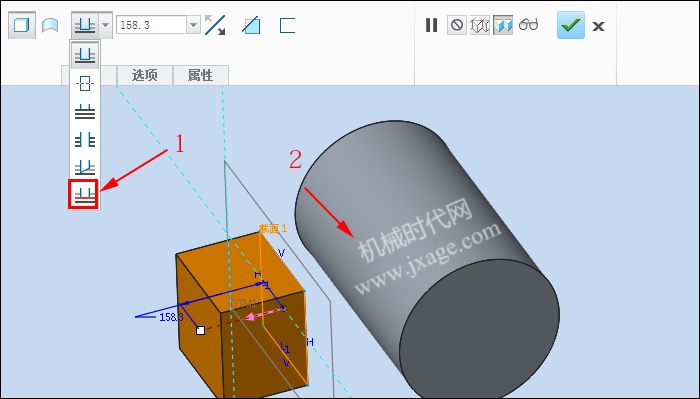700x399 pixels.
Task: Choose extrude to next surface option
Action: (x=85, y=112)
